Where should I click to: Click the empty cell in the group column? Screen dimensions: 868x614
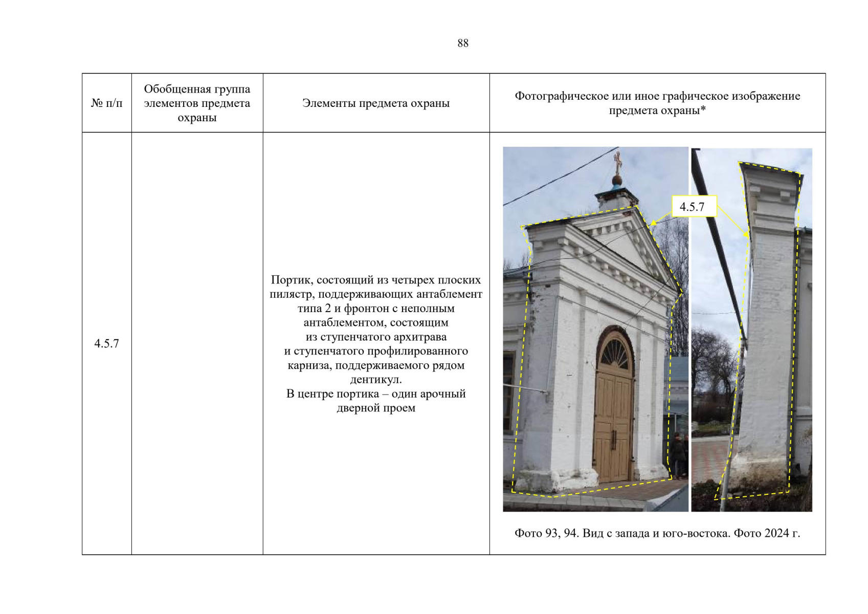tap(197, 343)
